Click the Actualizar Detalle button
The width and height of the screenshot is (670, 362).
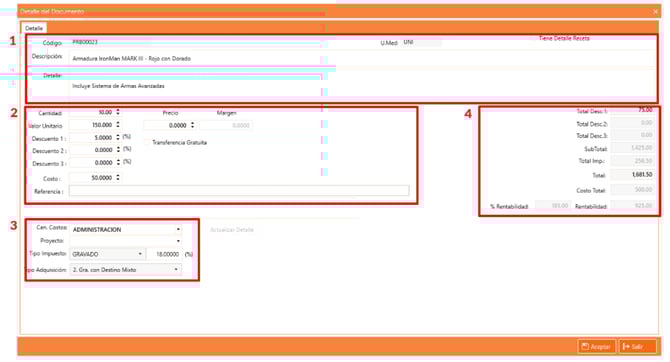(232, 230)
